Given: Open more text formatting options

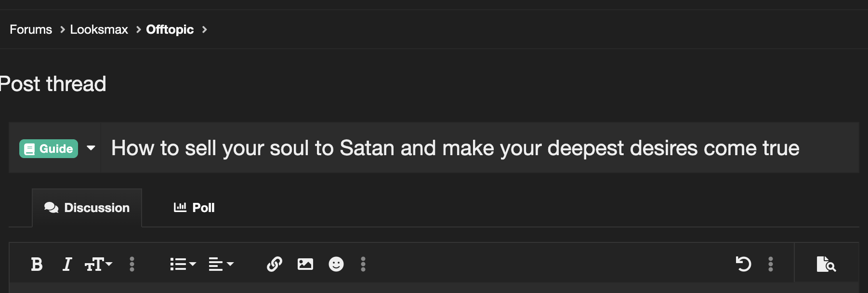Looking at the screenshot, I should coord(132,264).
